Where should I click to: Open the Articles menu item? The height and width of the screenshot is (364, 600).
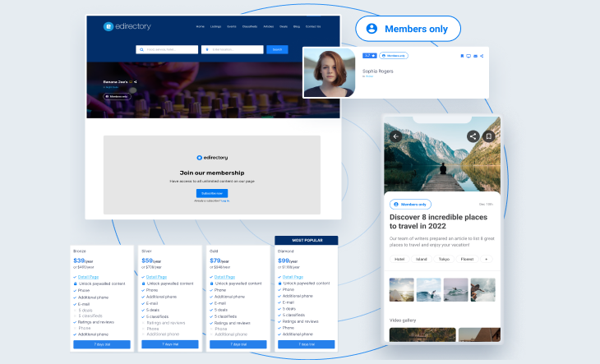click(269, 27)
